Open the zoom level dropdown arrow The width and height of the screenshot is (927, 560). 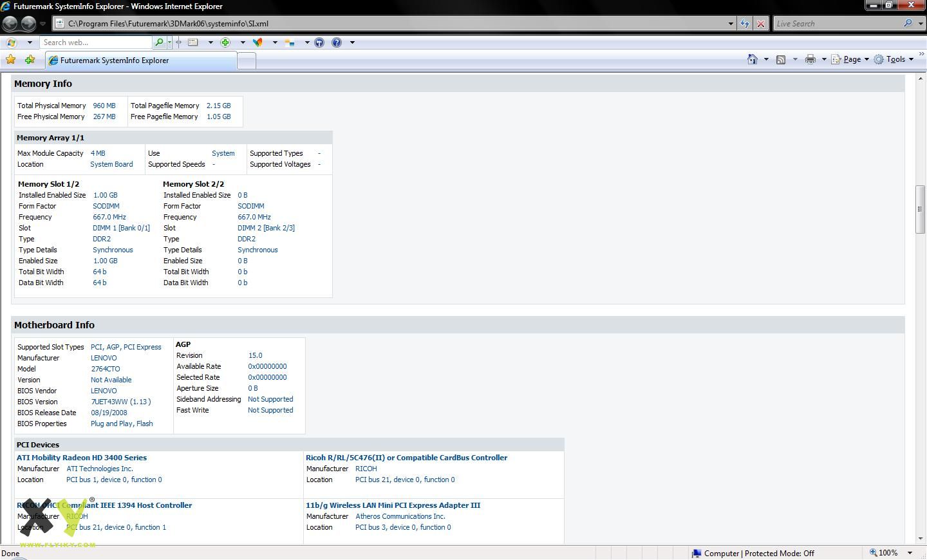coord(910,553)
